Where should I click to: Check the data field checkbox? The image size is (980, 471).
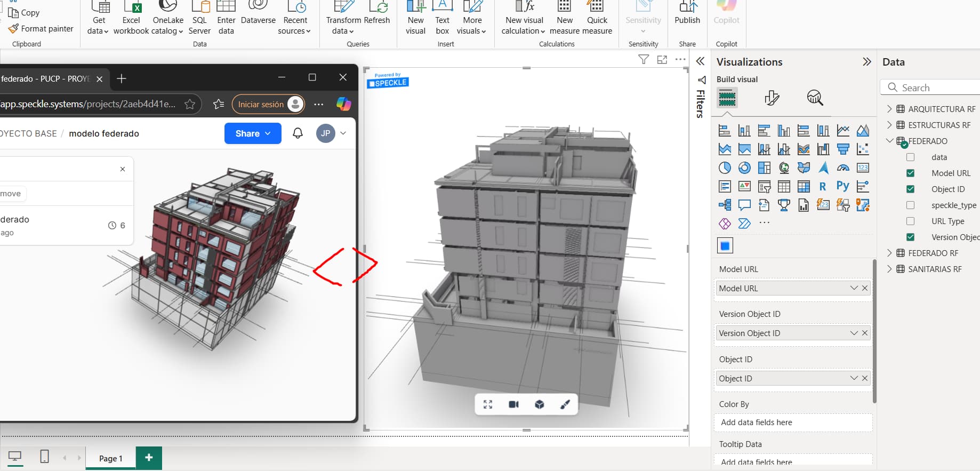coord(910,157)
